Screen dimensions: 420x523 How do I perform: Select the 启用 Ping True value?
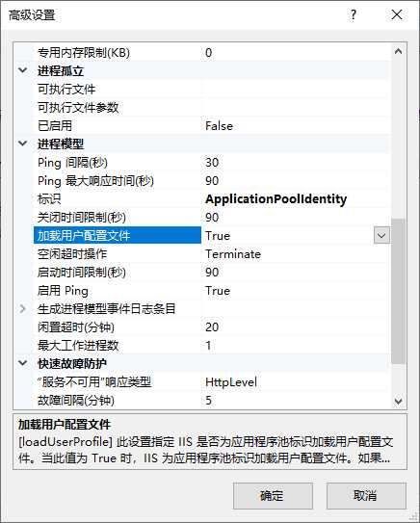click(x=218, y=291)
